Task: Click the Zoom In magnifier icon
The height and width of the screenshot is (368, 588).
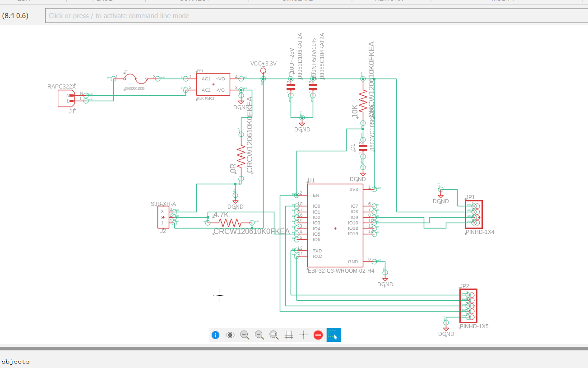Action: [245, 335]
